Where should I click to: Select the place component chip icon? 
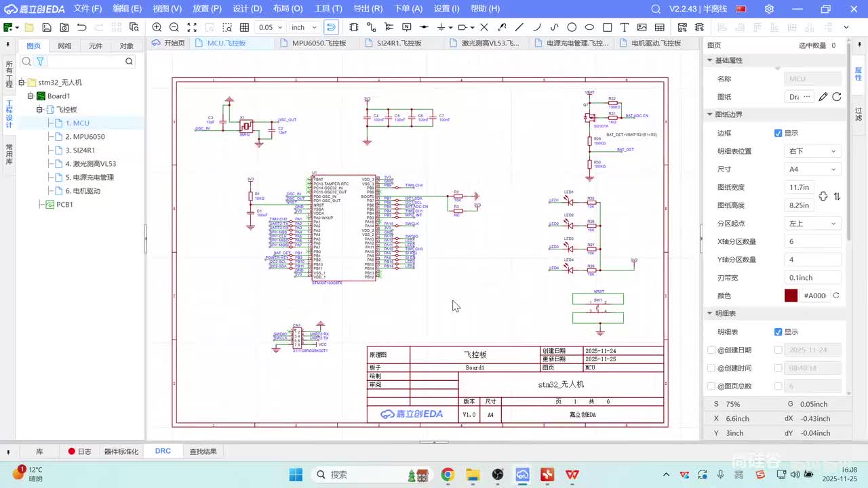354,28
